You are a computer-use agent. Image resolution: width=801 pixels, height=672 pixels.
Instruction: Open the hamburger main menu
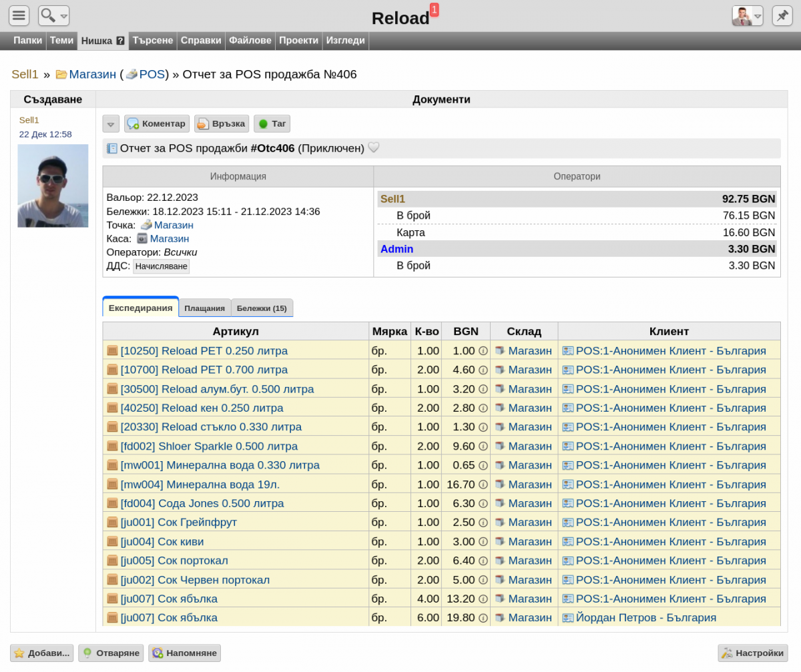pyautogui.click(x=19, y=15)
